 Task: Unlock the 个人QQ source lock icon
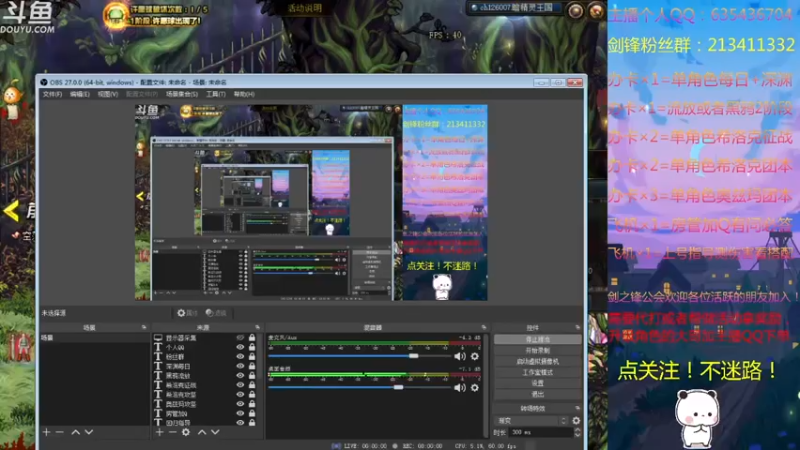pyautogui.click(x=252, y=347)
